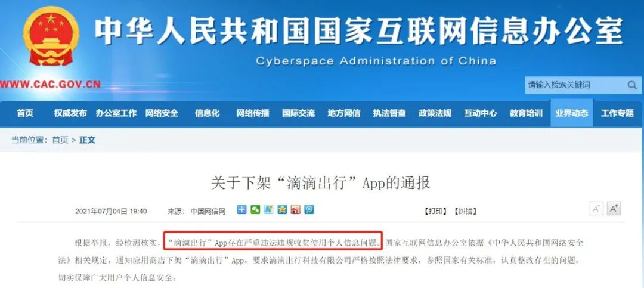644x288 pixels.
Task: Click the search magnifier icon
Action: (x=632, y=85)
